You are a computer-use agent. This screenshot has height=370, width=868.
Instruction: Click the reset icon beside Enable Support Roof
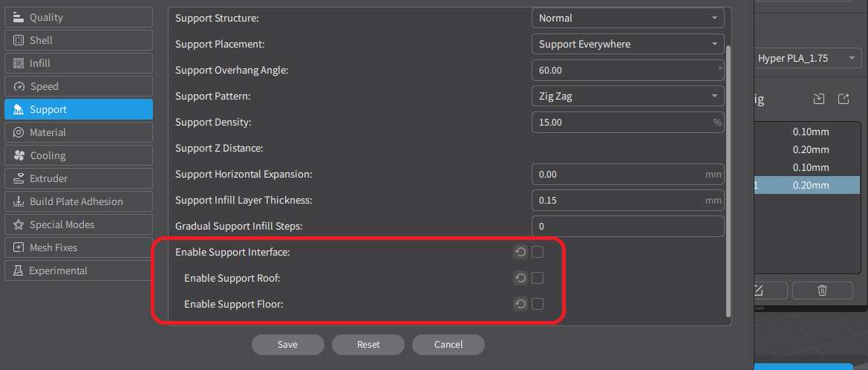pyautogui.click(x=521, y=278)
